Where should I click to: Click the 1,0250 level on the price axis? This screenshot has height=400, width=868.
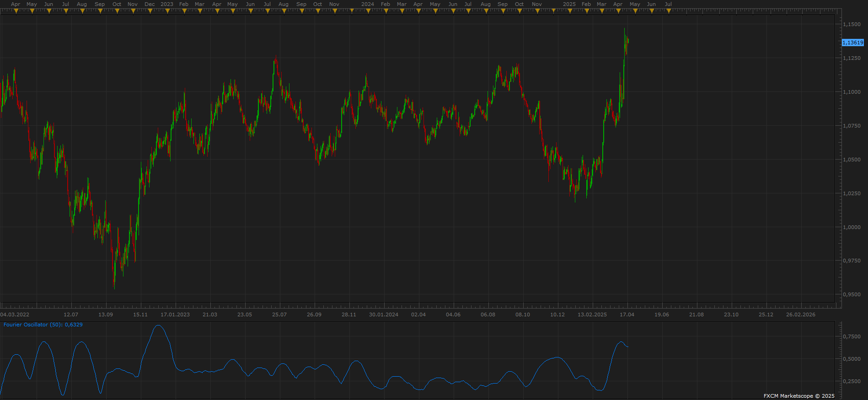point(852,193)
